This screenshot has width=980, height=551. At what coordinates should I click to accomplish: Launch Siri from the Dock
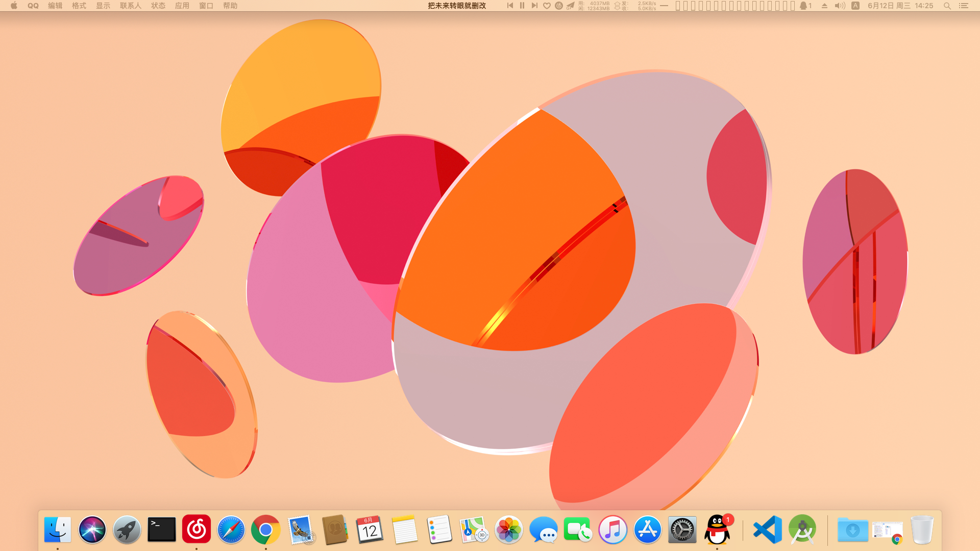[92, 530]
